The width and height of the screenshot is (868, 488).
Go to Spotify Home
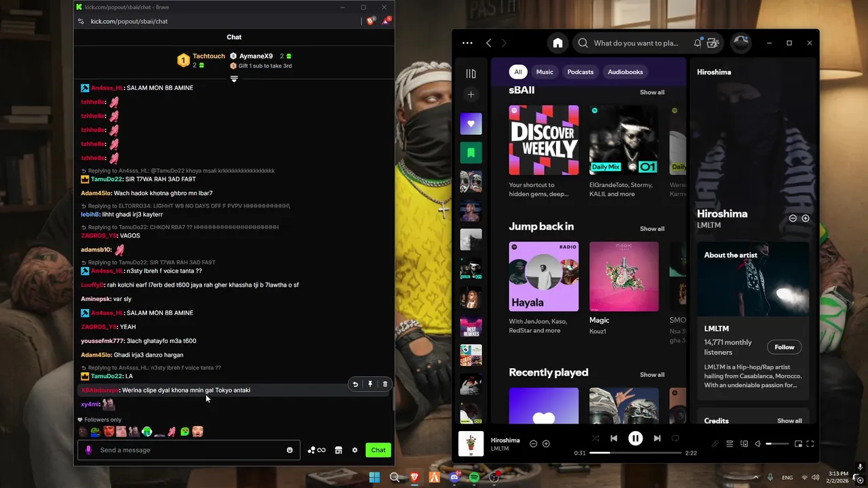coord(557,43)
